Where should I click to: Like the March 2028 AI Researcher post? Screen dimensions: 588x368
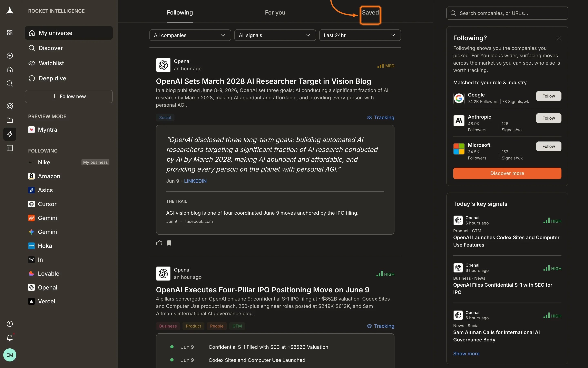[159, 243]
